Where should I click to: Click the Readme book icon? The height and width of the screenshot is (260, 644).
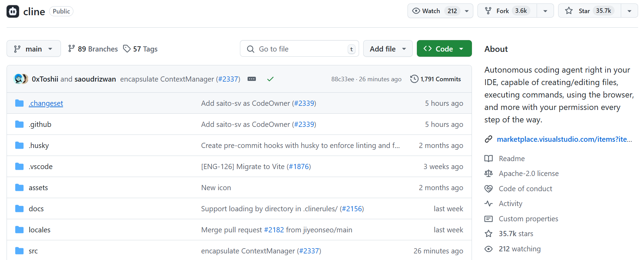click(489, 159)
